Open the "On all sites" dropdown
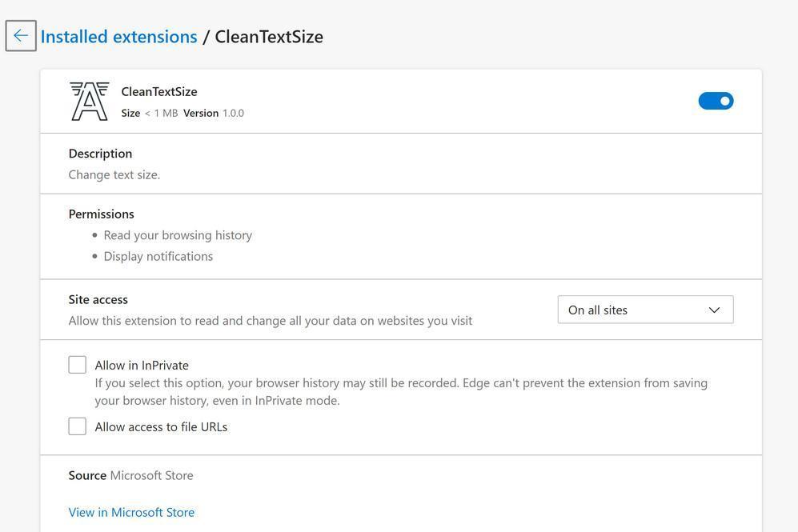 [644, 310]
